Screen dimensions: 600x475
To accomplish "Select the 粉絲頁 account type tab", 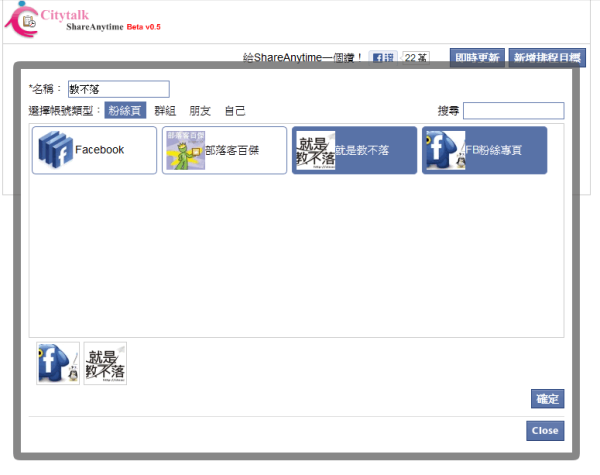I will pos(125,111).
